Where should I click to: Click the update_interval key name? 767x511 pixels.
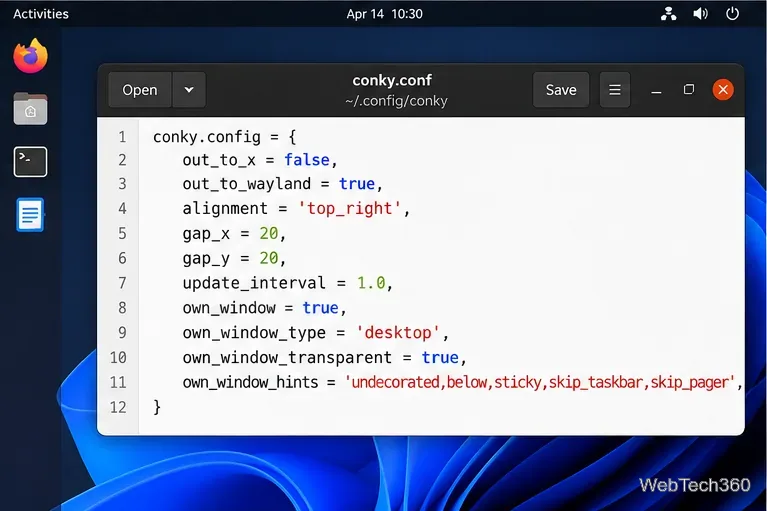point(254,284)
